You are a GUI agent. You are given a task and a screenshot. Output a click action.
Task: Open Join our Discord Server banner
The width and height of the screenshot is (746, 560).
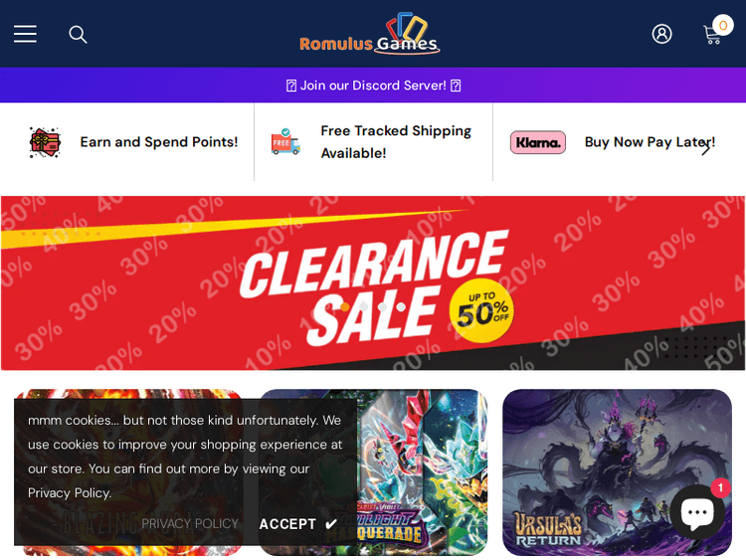coord(373,86)
